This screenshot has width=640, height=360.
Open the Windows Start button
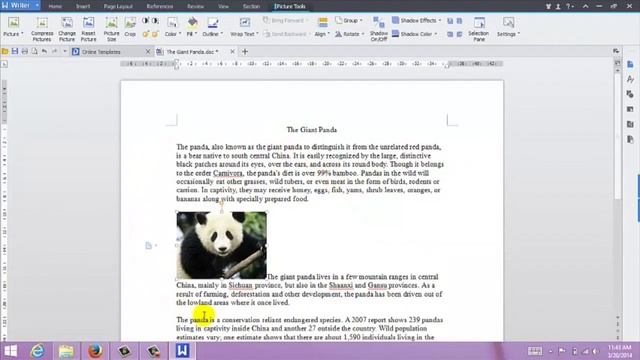click(x=11, y=351)
